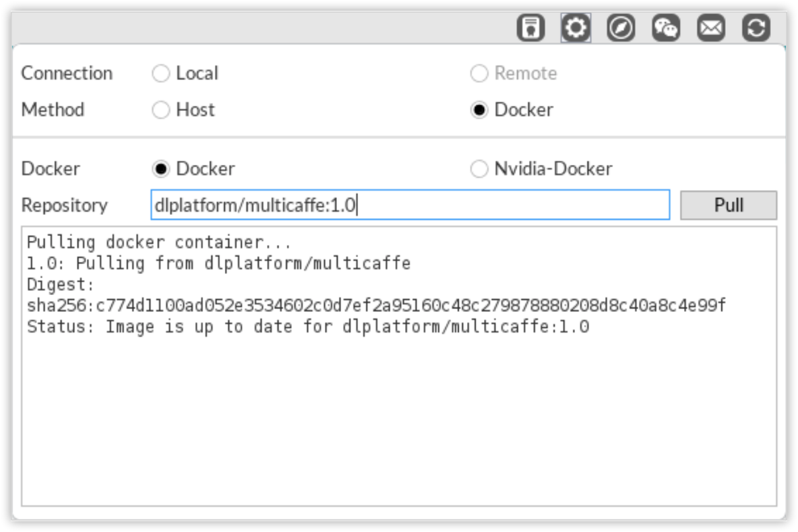Click the 'Status: Image is up to date' line
The image size is (798, 532).
tap(308, 327)
